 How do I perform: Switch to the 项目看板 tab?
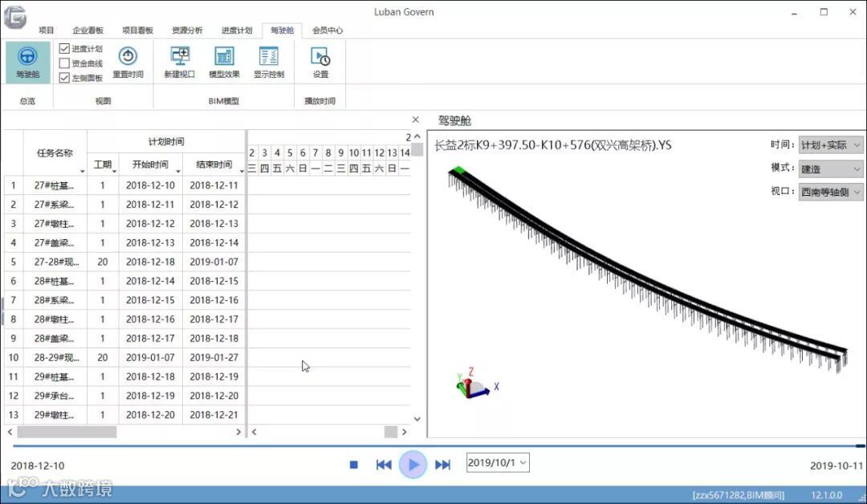138,30
